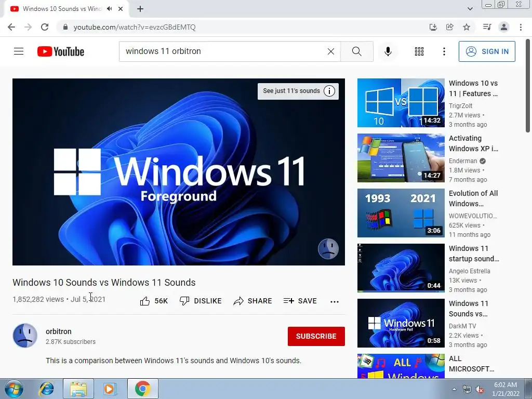Image resolution: width=532 pixels, height=399 pixels.
Task: Click the install app icon in address bar
Action: click(x=433, y=27)
